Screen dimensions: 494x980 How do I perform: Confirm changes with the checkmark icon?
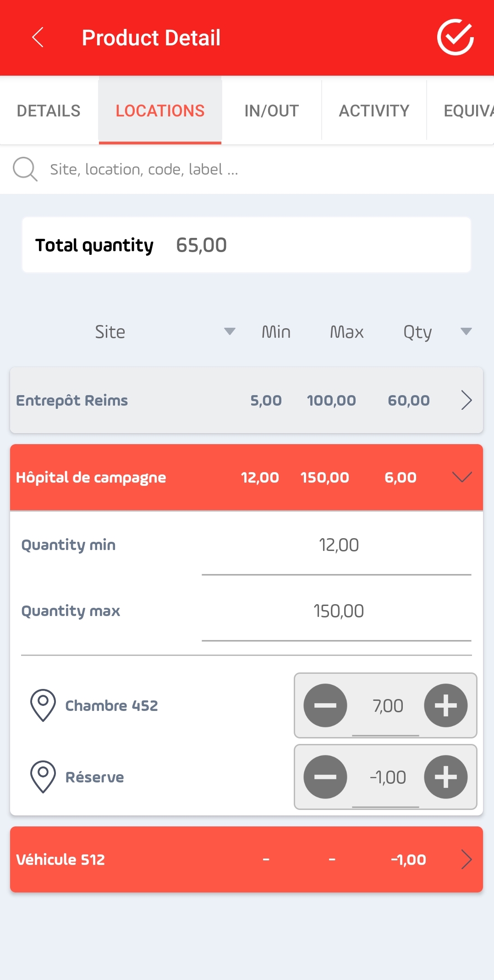point(456,37)
